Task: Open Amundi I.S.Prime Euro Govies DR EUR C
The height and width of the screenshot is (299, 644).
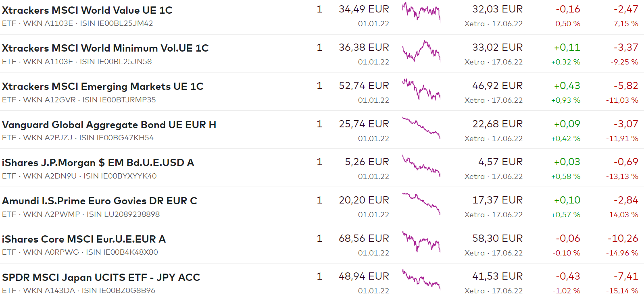Action: click(100, 201)
